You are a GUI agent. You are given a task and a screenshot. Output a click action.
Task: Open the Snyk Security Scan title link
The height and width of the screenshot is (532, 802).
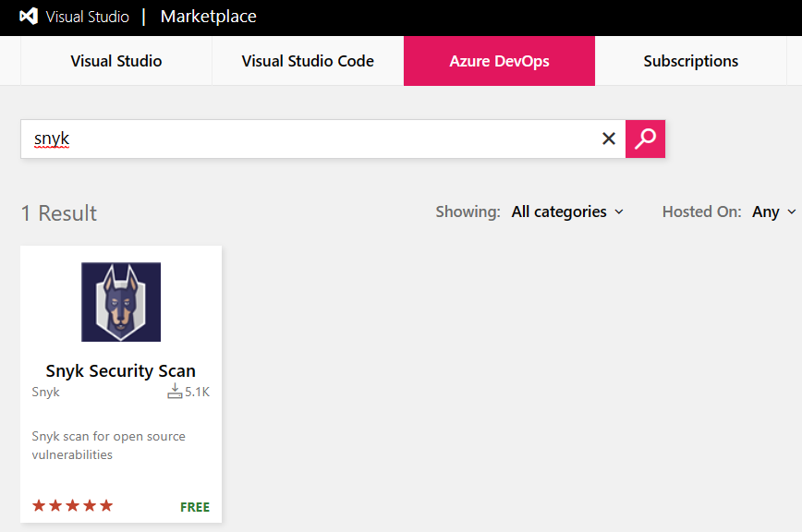[x=121, y=370]
